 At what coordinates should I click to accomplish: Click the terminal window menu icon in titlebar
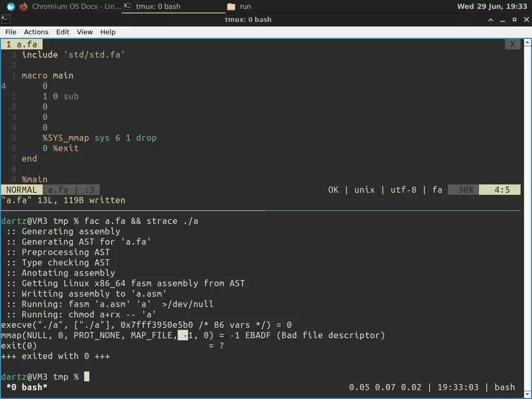coord(5,19)
